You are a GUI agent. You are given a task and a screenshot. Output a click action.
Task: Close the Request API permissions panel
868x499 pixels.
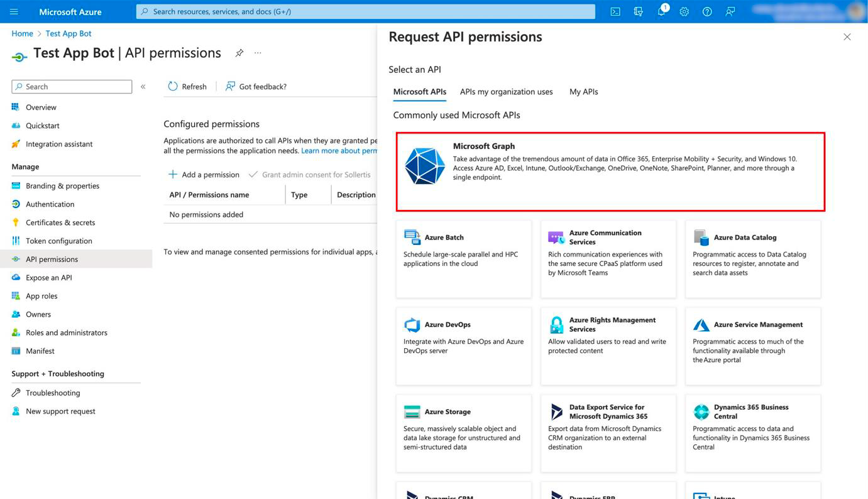tap(847, 37)
